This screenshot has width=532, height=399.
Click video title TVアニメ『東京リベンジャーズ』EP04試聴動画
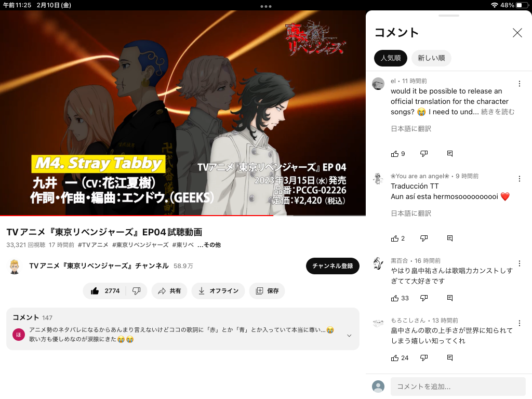(104, 232)
